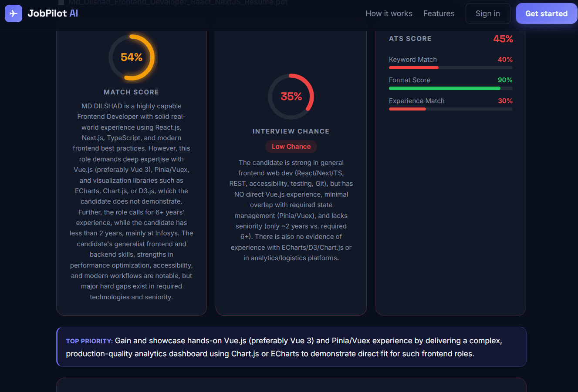Screen dimensions: 578x392
Task: Click the JobPilot airplane logo icon
Action: pos(14,13)
